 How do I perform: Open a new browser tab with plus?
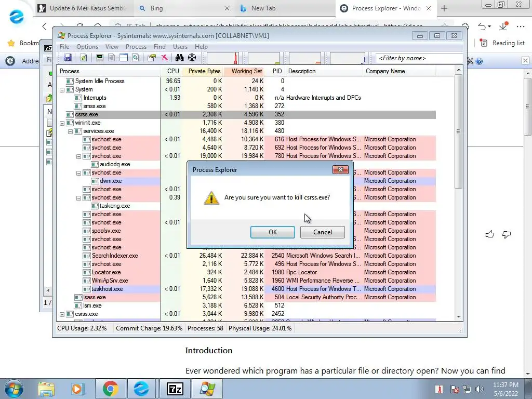point(444,8)
